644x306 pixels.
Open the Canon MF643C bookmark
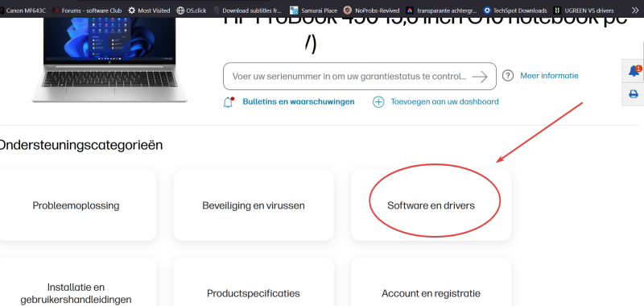tap(23, 10)
